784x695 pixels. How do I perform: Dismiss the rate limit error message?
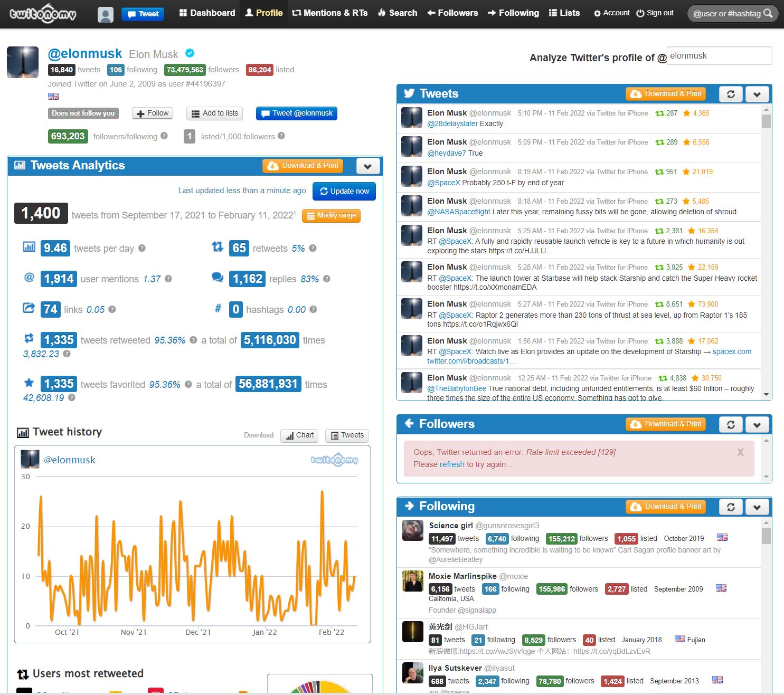(740, 452)
